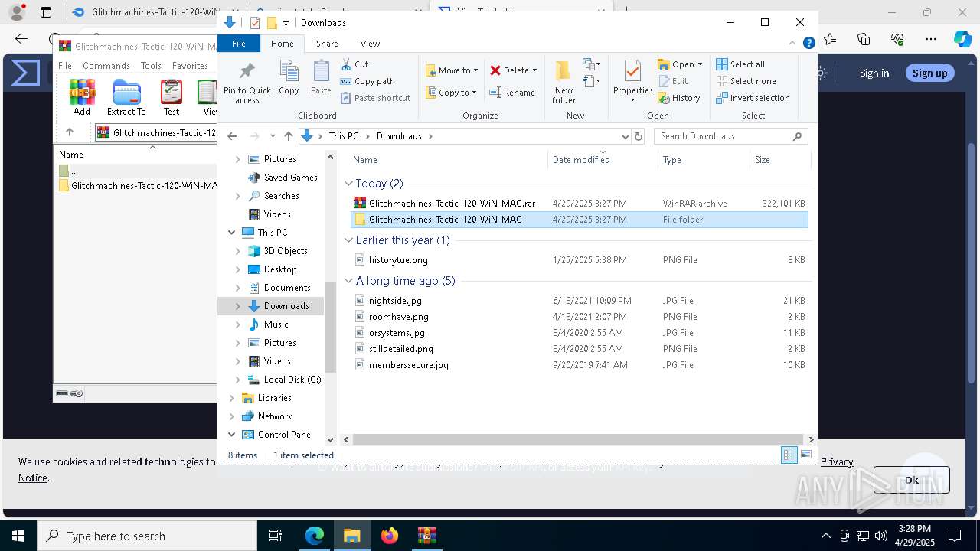Image resolution: width=980 pixels, height=551 pixels.
Task: Expand the Libraries tree node
Action: (x=232, y=398)
